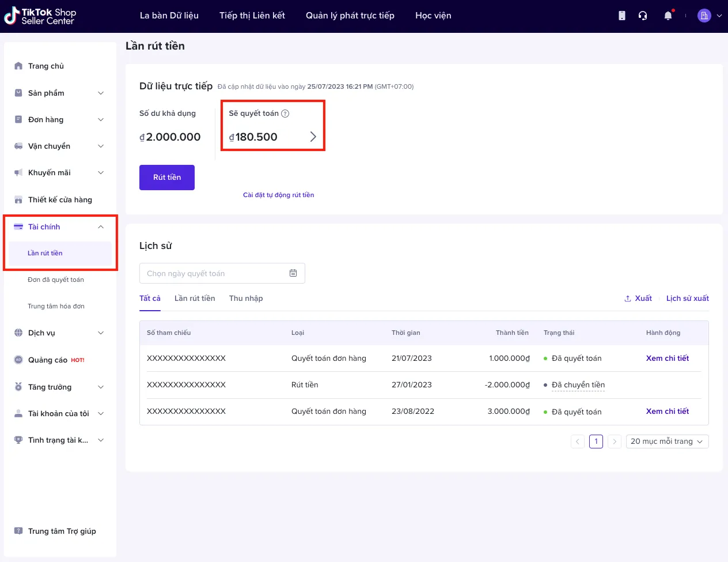Viewport: 728px width, 562px height.
Task: Click the Thành tiền column header
Action: 512,333
